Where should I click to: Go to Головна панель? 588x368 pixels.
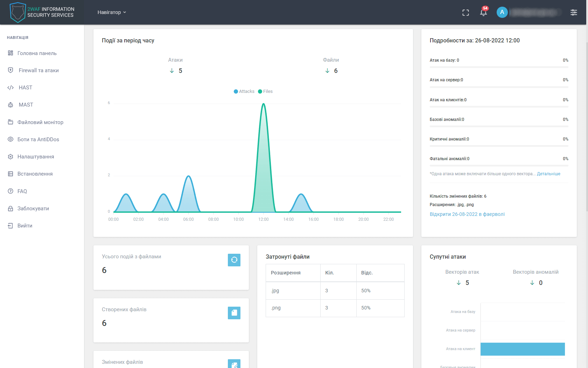[x=37, y=53]
